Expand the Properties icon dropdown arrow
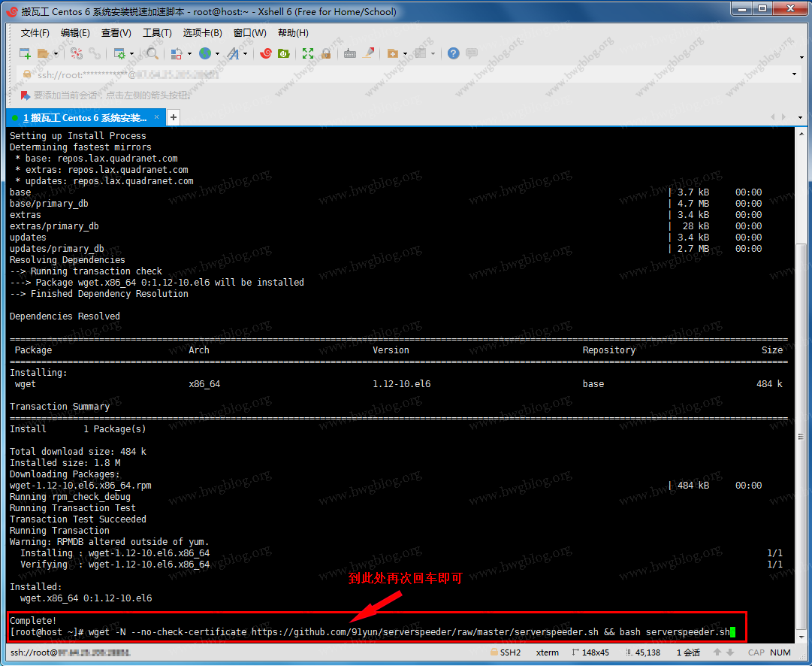 point(132,53)
